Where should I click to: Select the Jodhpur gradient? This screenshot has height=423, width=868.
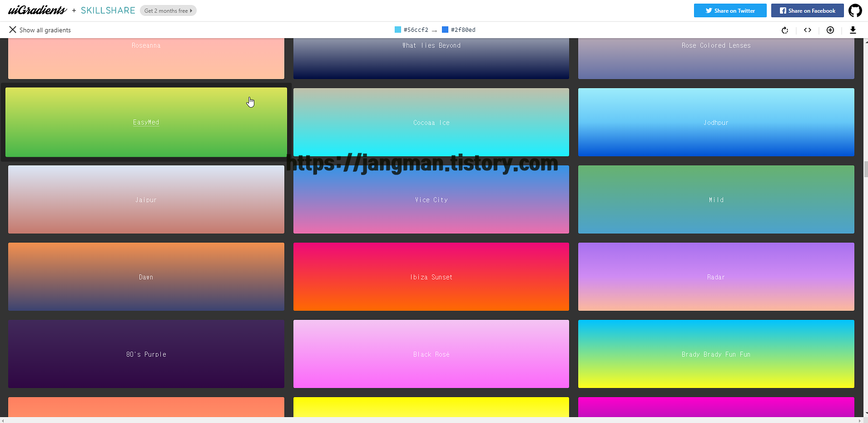pyautogui.click(x=716, y=122)
